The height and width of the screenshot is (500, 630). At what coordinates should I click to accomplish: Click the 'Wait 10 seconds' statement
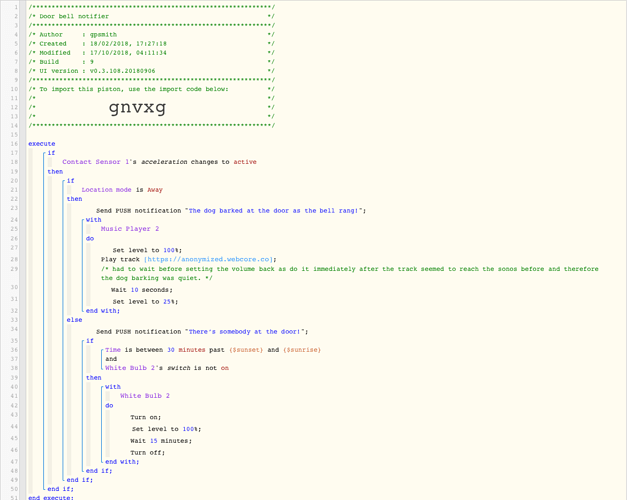click(142, 290)
